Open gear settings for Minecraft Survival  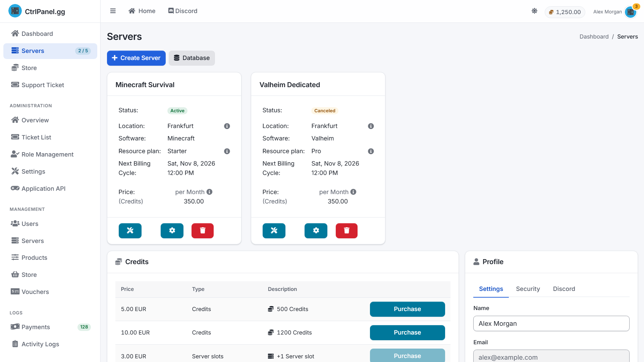172,231
